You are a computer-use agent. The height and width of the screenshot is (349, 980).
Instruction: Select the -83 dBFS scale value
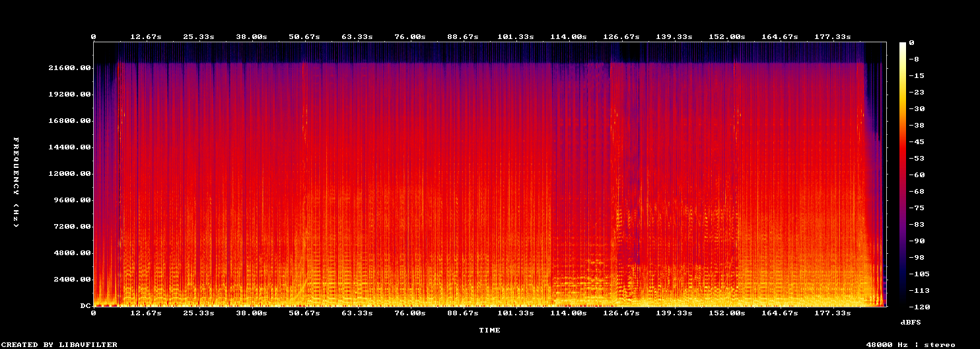(x=917, y=225)
